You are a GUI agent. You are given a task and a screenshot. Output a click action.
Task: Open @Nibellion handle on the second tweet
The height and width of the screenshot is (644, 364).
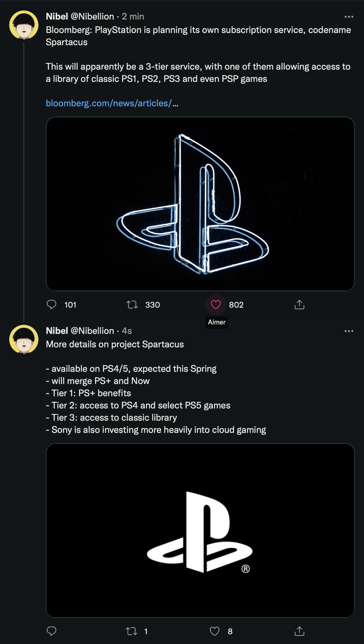click(92, 331)
